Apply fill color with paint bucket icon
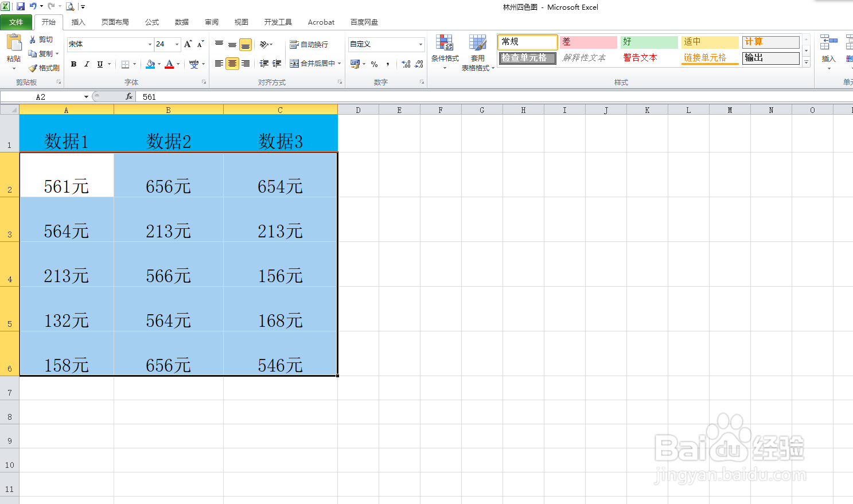853x504 pixels. pyautogui.click(x=150, y=64)
